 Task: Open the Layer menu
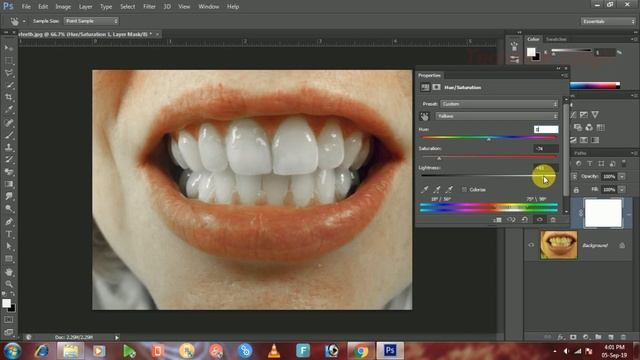[85, 7]
